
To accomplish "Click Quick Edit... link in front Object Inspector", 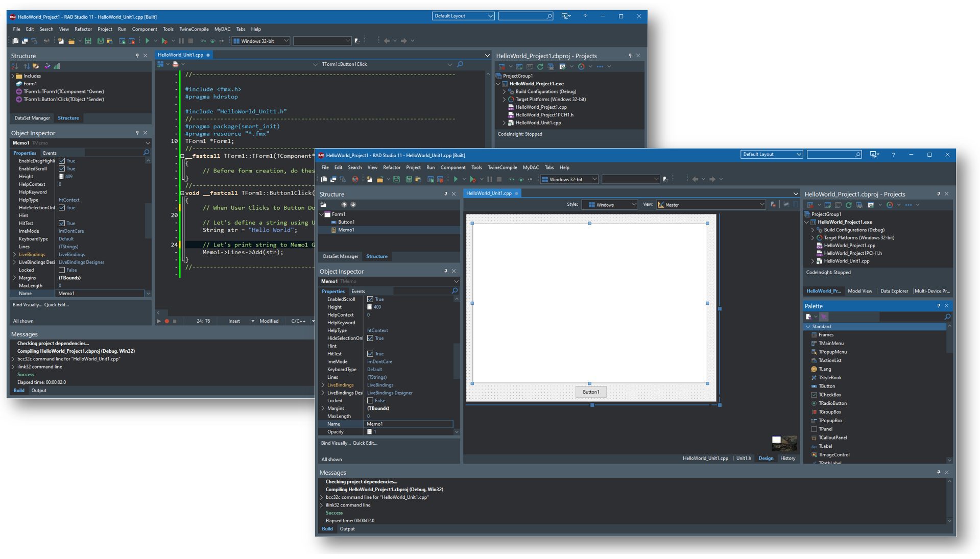I will [365, 443].
